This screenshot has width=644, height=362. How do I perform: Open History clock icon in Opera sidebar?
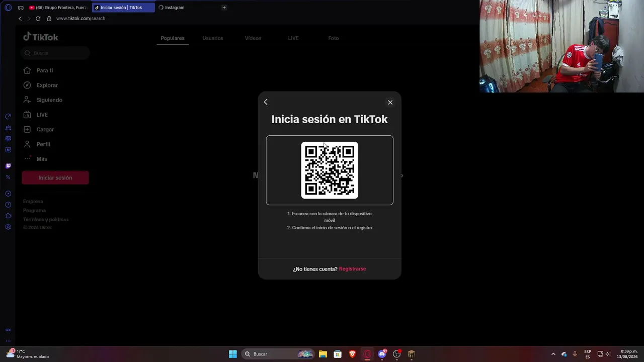tap(8, 205)
